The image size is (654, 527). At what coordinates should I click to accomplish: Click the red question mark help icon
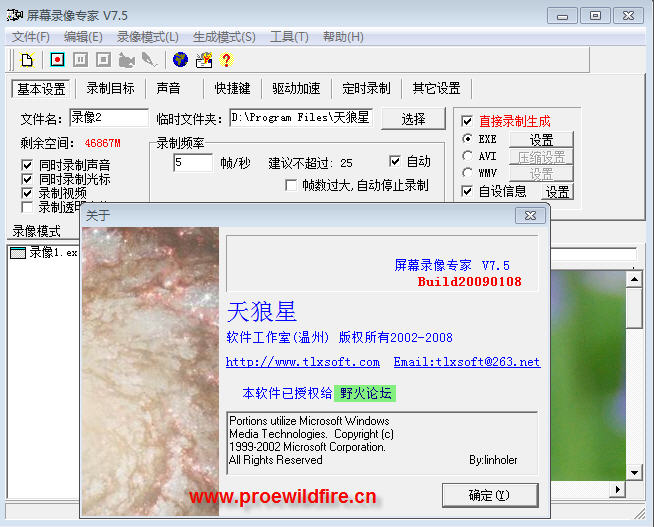pos(226,60)
